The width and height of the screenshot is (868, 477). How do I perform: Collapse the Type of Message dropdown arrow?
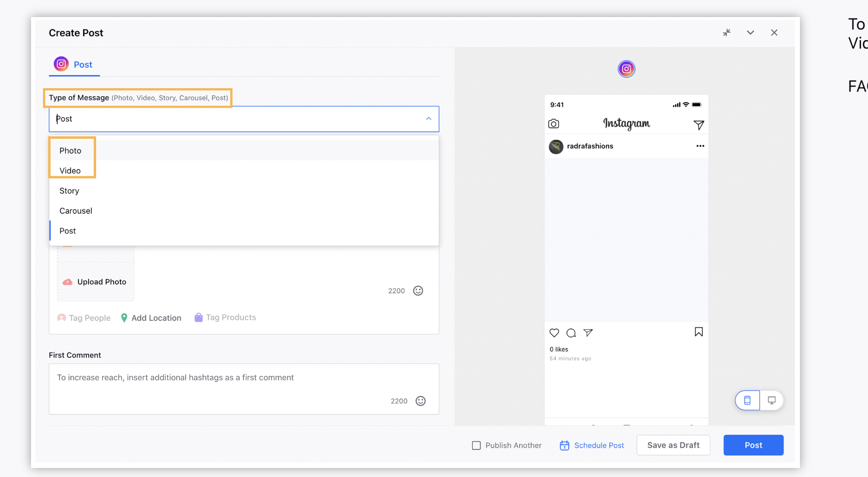428,119
